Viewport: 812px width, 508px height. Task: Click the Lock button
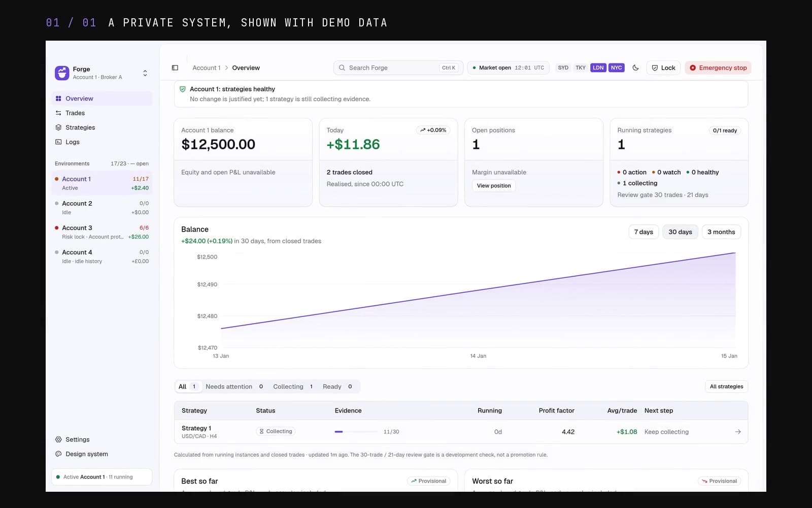663,68
